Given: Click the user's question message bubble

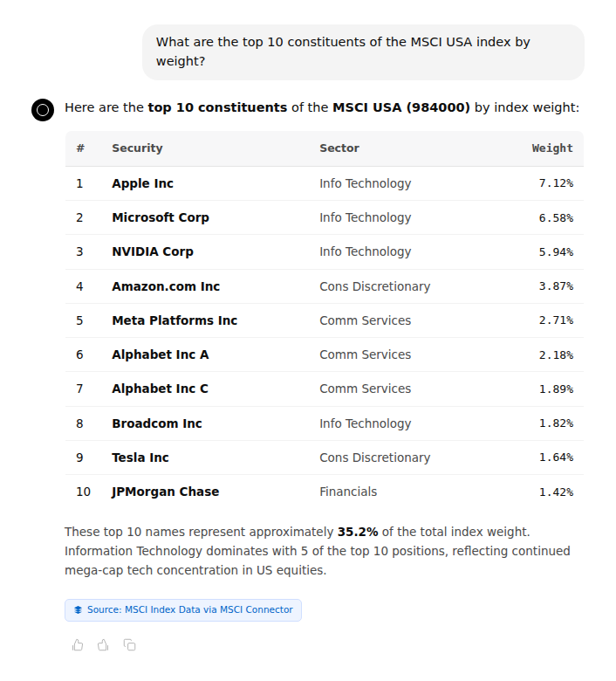Looking at the screenshot, I should (x=363, y=52).
